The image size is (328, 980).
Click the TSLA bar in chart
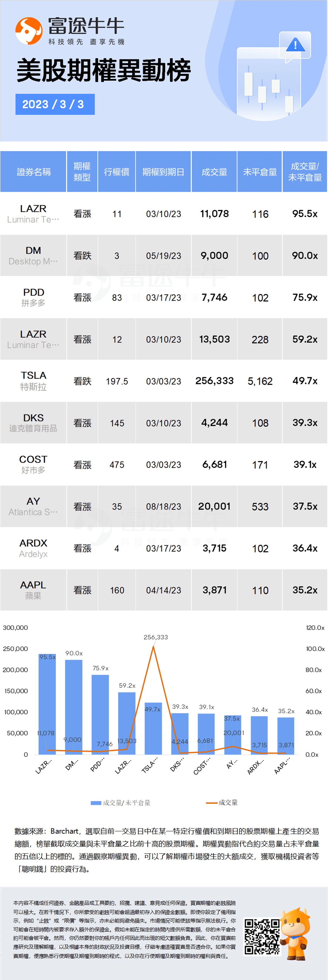coord(153,729)
